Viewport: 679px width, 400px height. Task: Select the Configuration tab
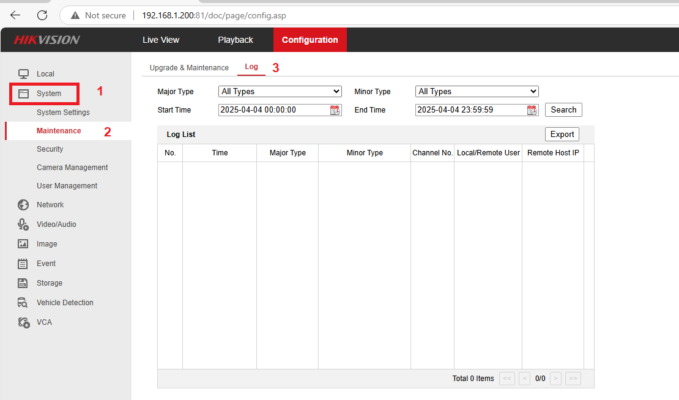click(310, 40)
